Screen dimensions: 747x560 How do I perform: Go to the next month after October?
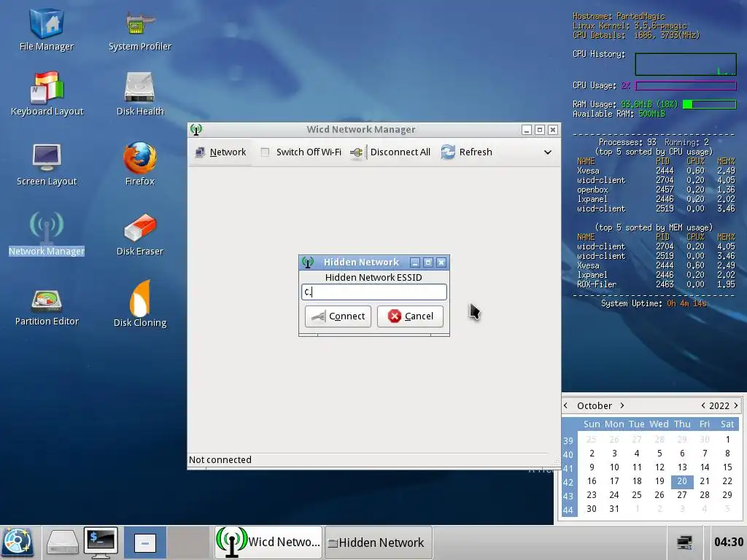click(622, 405)
